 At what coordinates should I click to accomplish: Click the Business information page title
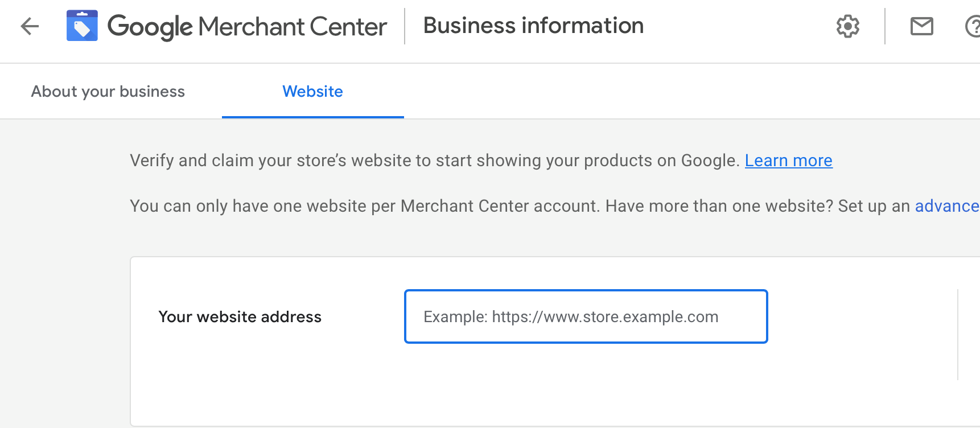533,26
